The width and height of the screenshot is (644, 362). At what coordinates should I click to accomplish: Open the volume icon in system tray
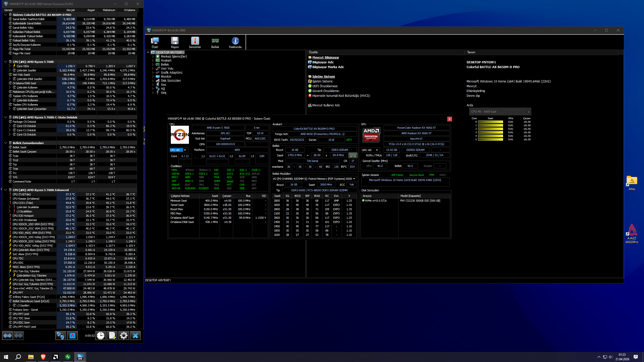(611, 357)
